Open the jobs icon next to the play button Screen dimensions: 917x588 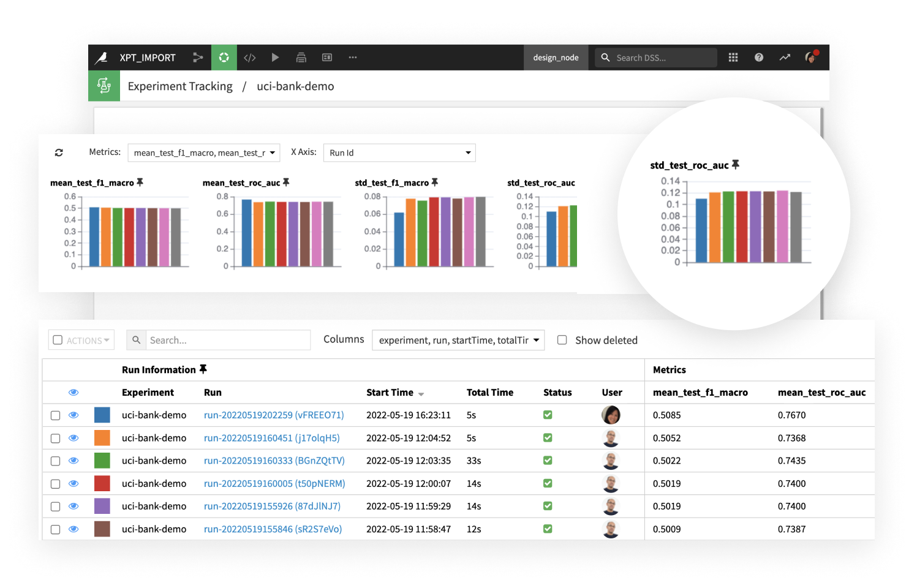[301, 57]
